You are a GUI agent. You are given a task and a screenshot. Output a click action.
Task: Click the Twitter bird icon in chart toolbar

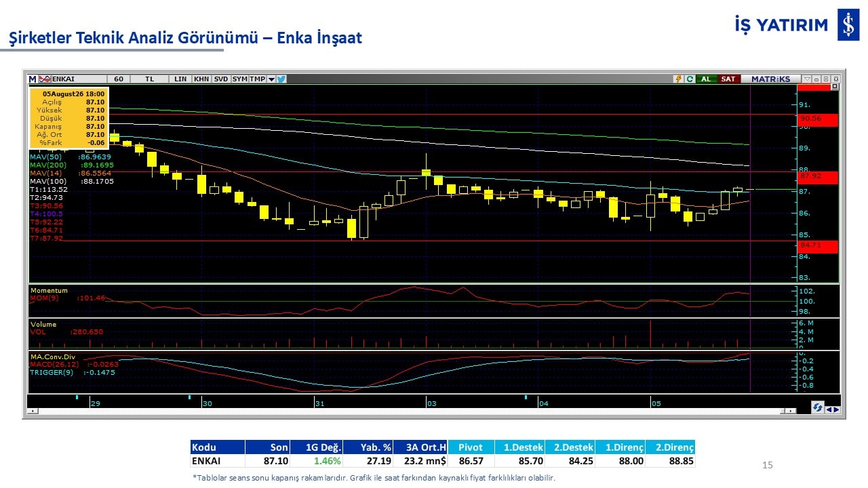click(281, 79)
